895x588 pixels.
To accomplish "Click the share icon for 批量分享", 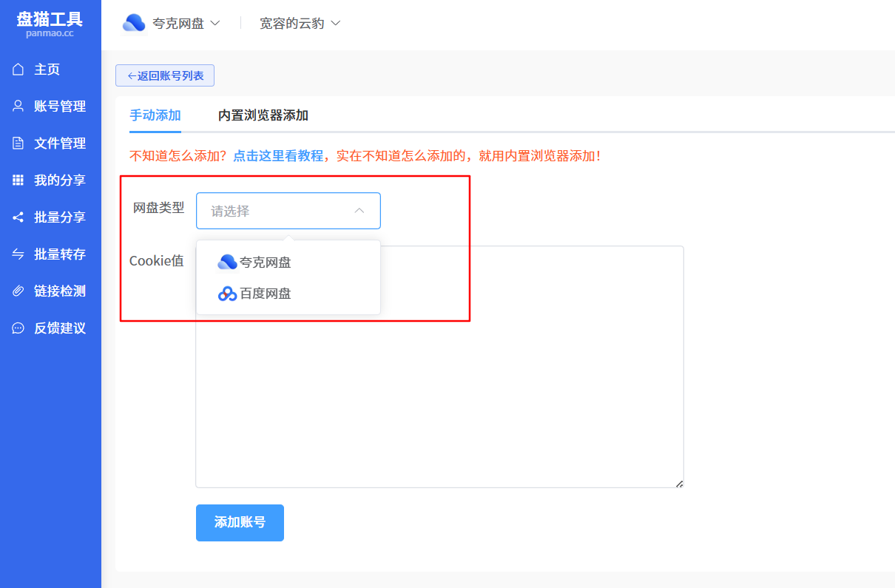I will click(x=18, y=217).
